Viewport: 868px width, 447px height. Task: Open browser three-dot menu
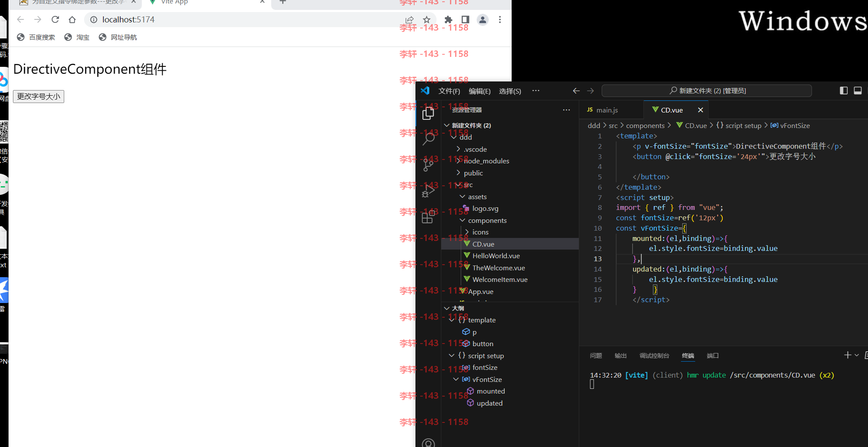(x=500, y=19)
